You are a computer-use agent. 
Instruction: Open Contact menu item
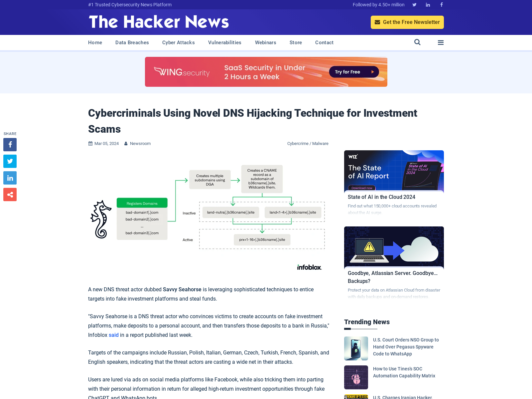pyautogui.click(x=324, y=43)
